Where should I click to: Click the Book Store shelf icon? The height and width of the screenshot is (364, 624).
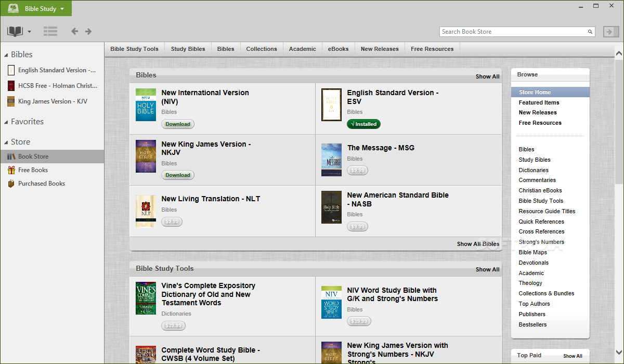point(11,157)
